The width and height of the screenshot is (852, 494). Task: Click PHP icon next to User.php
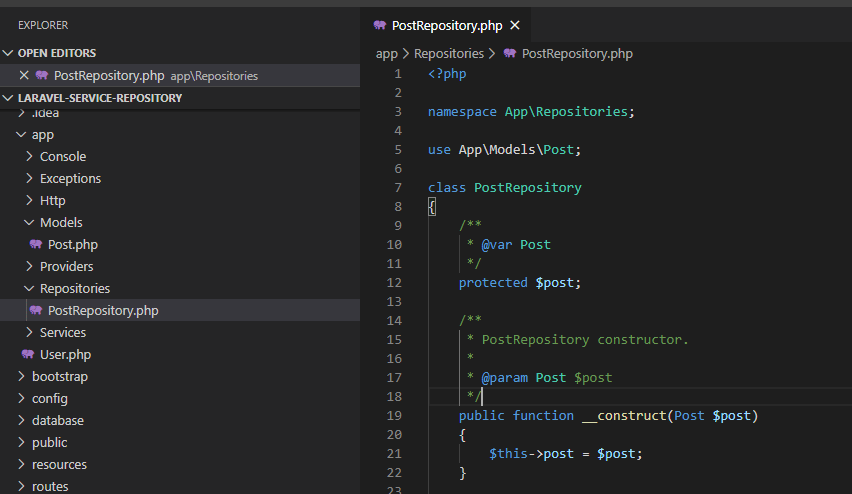click(28, 354)
